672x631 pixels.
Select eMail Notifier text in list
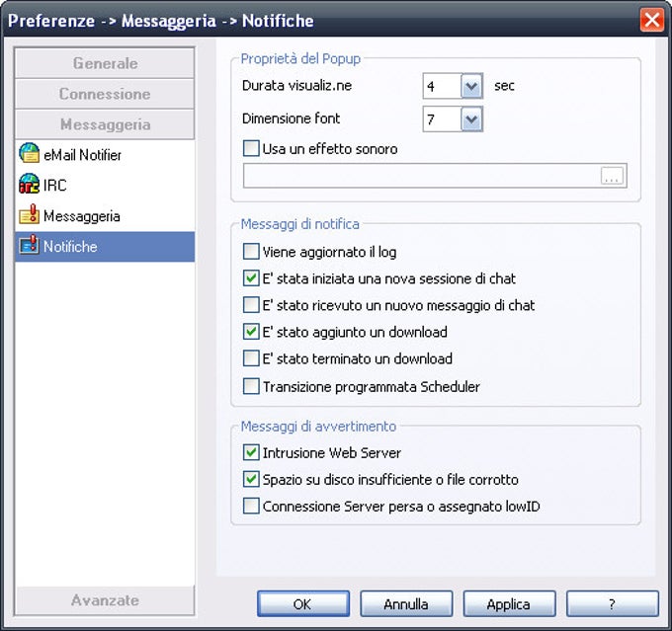[x=82, y=155]
